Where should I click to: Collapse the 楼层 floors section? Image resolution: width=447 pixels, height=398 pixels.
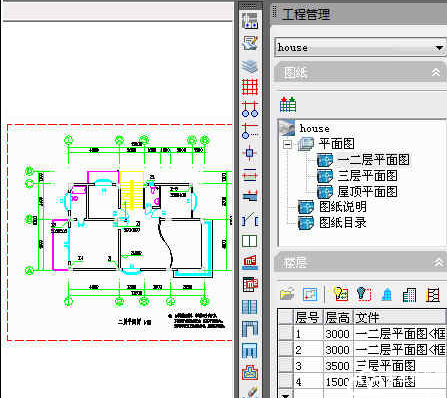(438, 263)
